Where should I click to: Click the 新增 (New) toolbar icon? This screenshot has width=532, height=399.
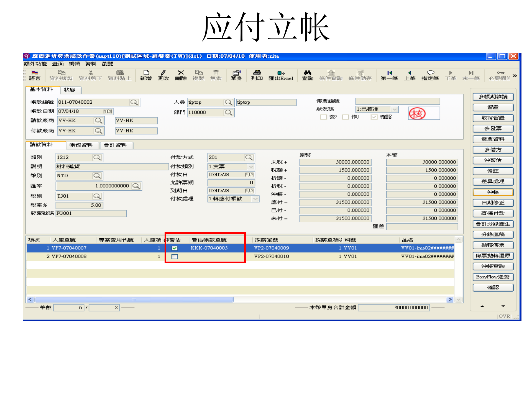tap(146, 75)
